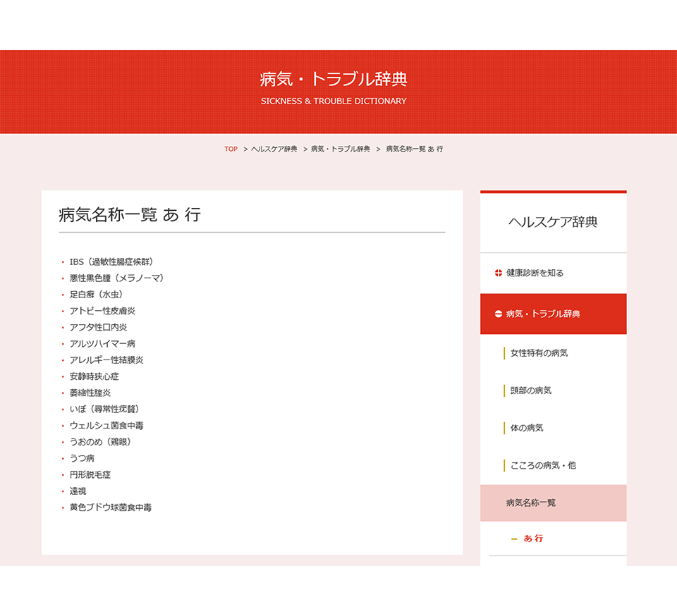Click the 病気名称一覧 あ 行 page heading
The image size is (677, 616).
point(130,214)
